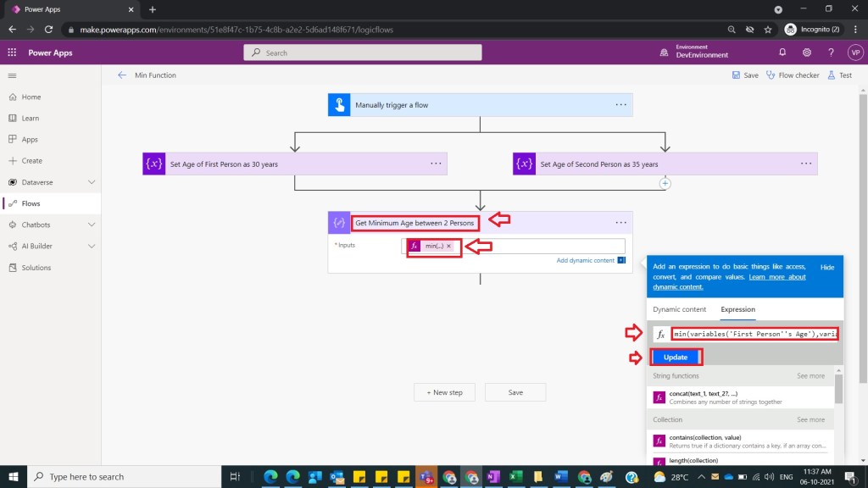This screenshot has width=868, height=488.
Task: Switch to the Dynamic content tab
Action: pyautogui.click(x=679, y=309)
